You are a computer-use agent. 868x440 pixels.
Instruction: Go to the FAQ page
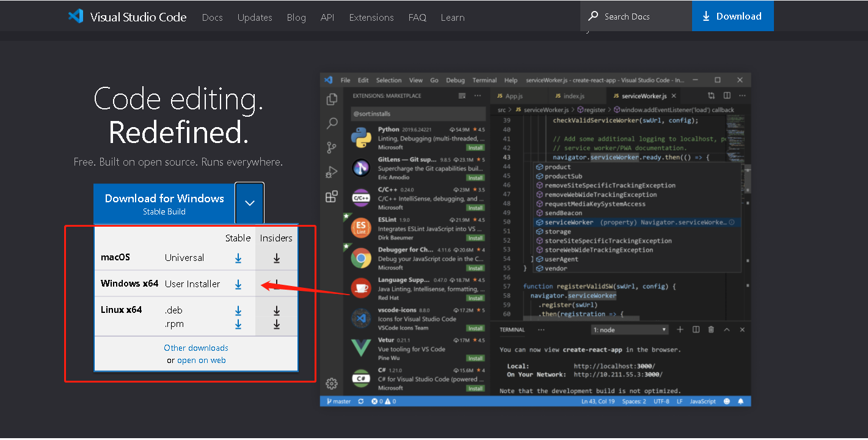[x=417, y=18]
